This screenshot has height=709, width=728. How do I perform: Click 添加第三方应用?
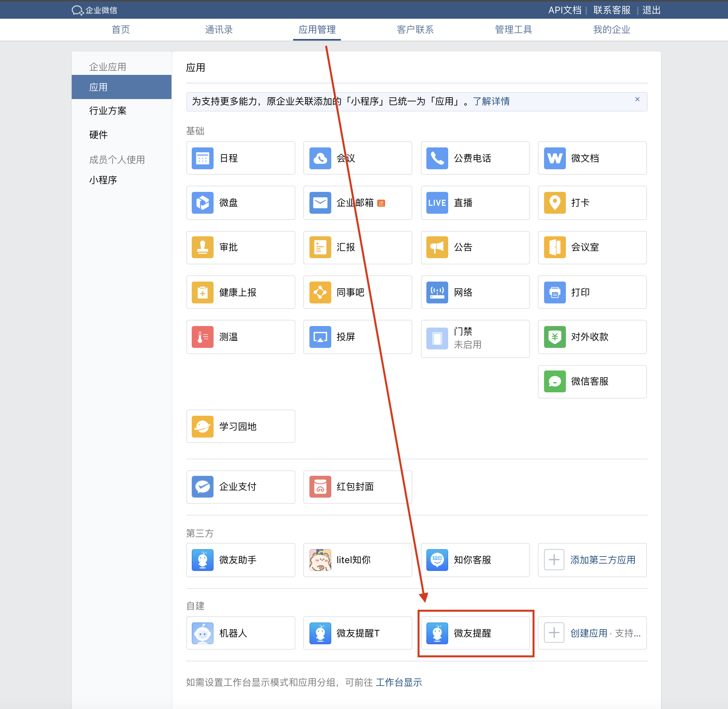coord(592,560)
